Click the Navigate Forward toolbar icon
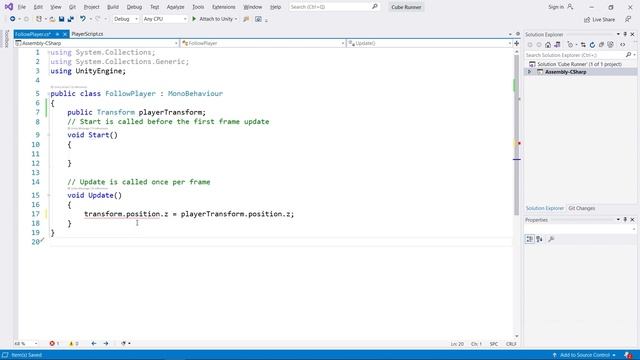 (26, 19)
